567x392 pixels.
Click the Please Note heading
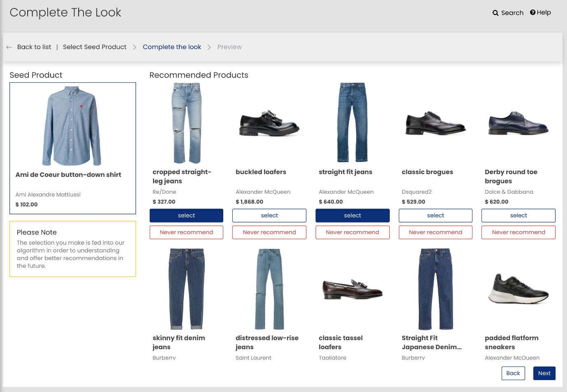(37, 232)
